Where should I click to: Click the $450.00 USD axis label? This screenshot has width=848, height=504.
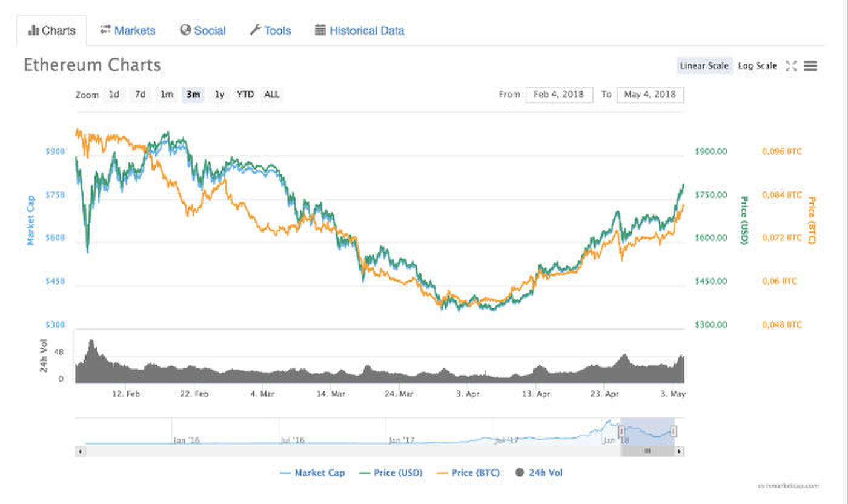tap(711, 282)
